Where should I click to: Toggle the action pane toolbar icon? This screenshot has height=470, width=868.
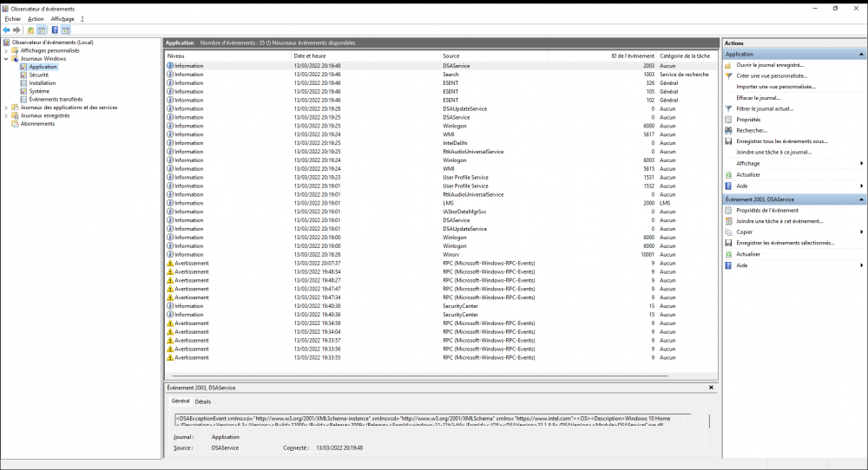pos(66,30)
